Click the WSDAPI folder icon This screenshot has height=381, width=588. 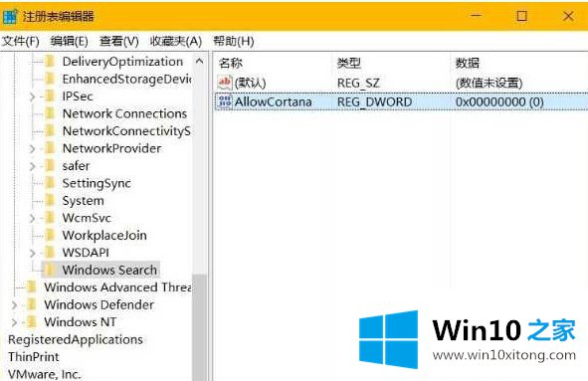click(50, 253)
